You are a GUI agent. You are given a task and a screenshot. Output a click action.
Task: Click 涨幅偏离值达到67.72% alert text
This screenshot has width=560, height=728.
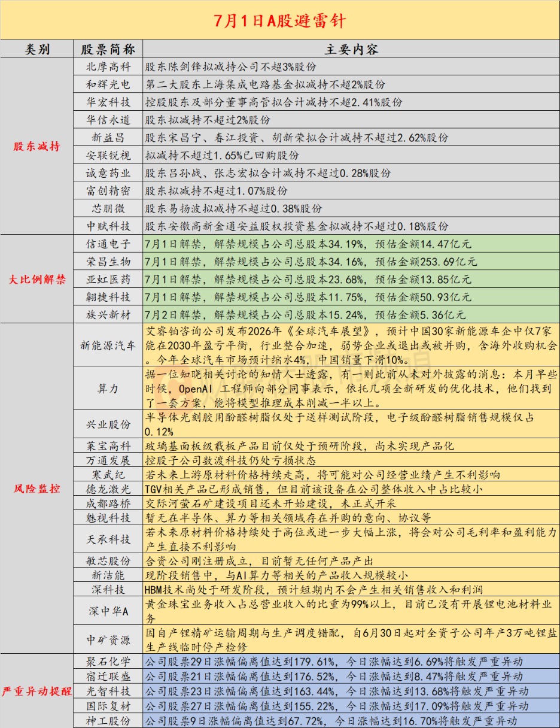coord(331,721)
